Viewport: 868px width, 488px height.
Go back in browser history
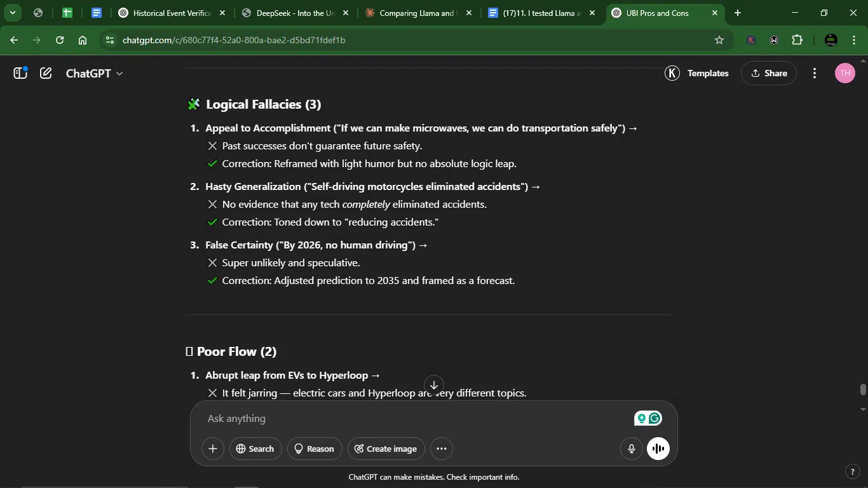[14, 40]
